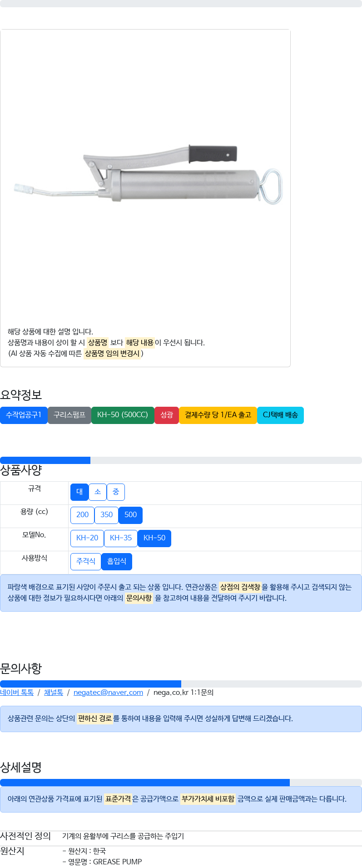Select model KH-20

click(87, 539)
